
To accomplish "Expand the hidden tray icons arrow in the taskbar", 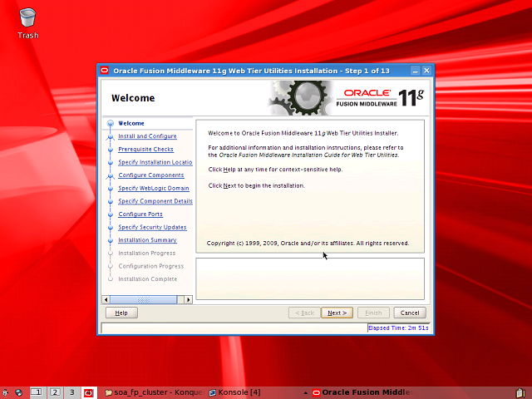I will [306, 393].
